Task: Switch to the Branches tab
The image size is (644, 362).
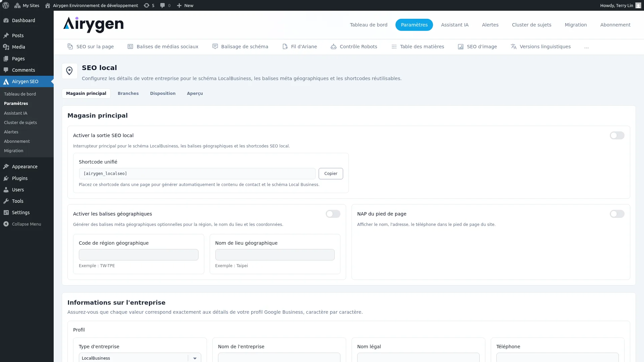Action: tap(128, 94)
